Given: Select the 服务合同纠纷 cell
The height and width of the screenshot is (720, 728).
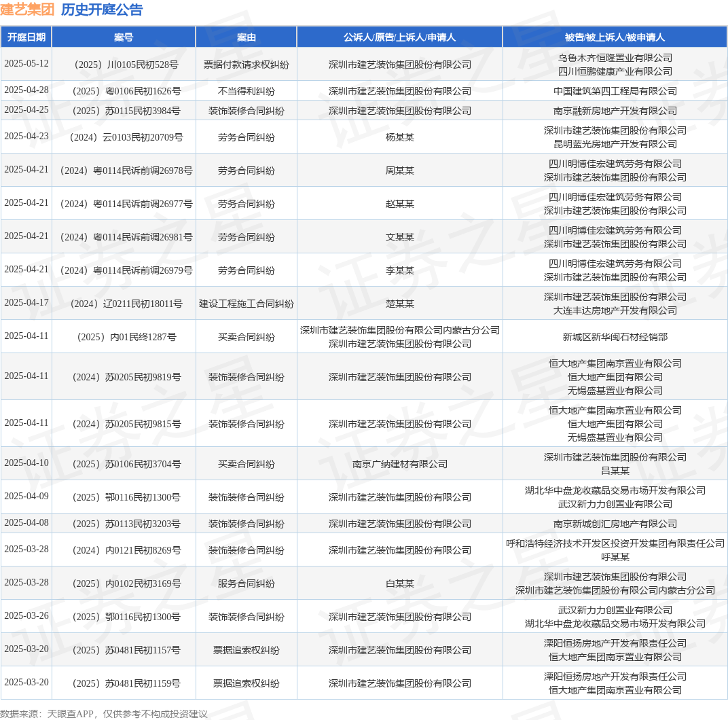Looking at the screenshot, I should [246, 583].
